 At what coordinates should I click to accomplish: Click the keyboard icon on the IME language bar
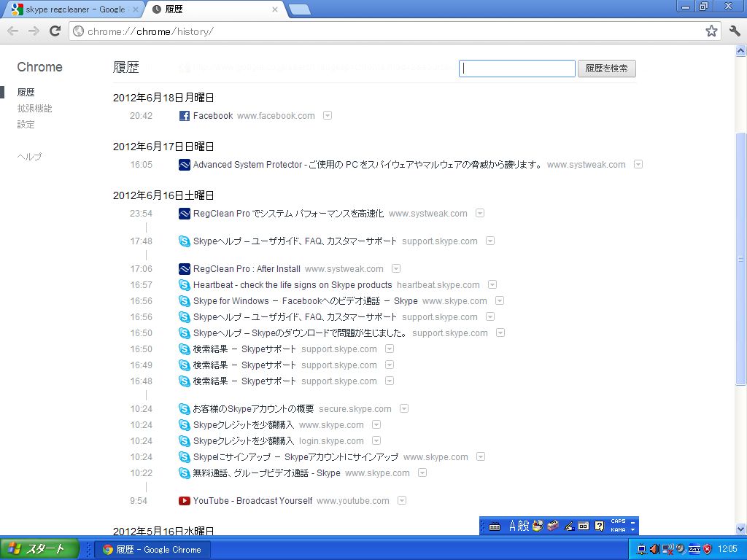point(495,526)
